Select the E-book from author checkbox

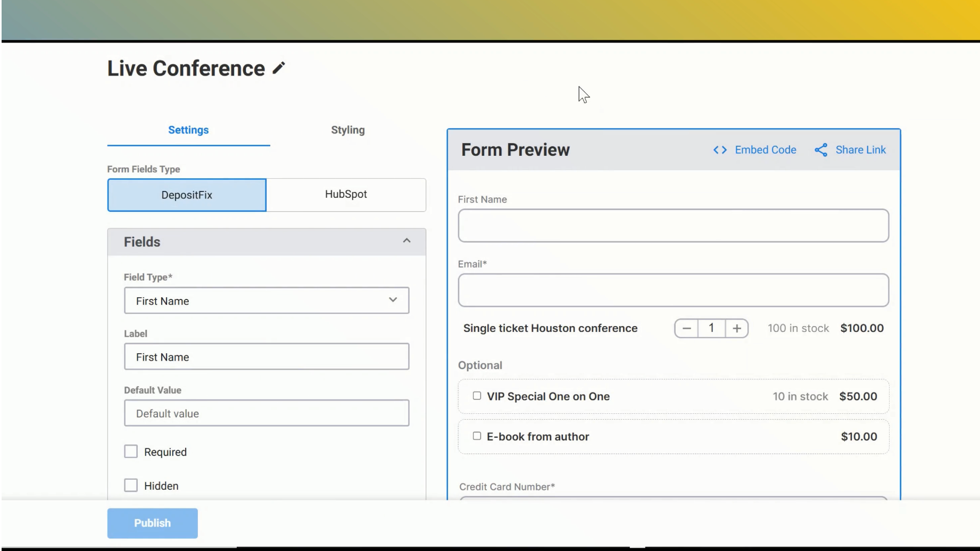click(477, 436)
